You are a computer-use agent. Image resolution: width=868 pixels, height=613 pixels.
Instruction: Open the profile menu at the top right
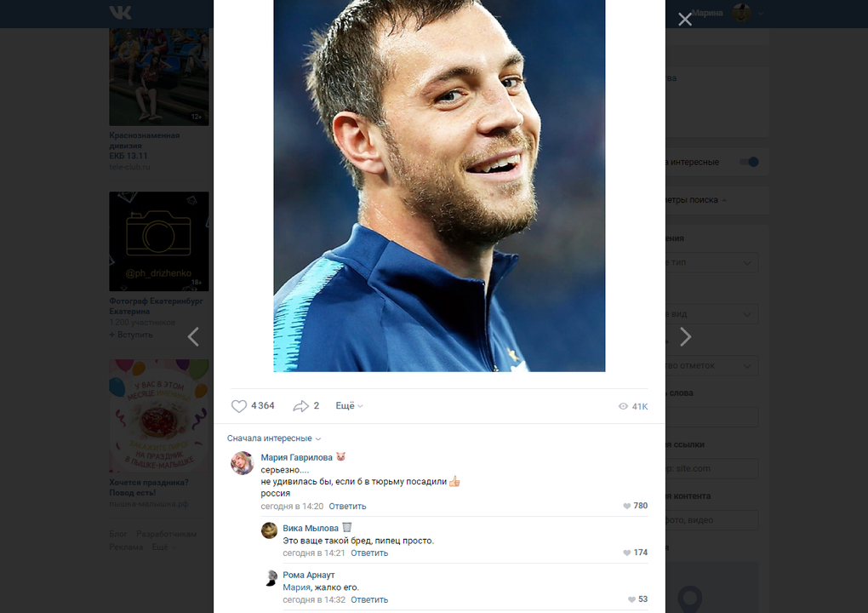coord(745,13)
